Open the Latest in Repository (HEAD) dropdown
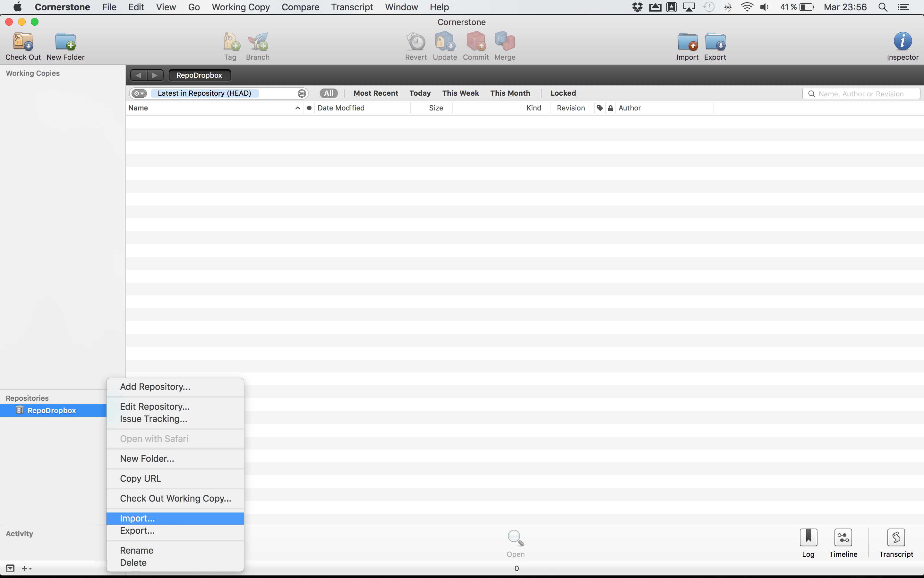Screen dimensions: 924x578 coord(205,93)
